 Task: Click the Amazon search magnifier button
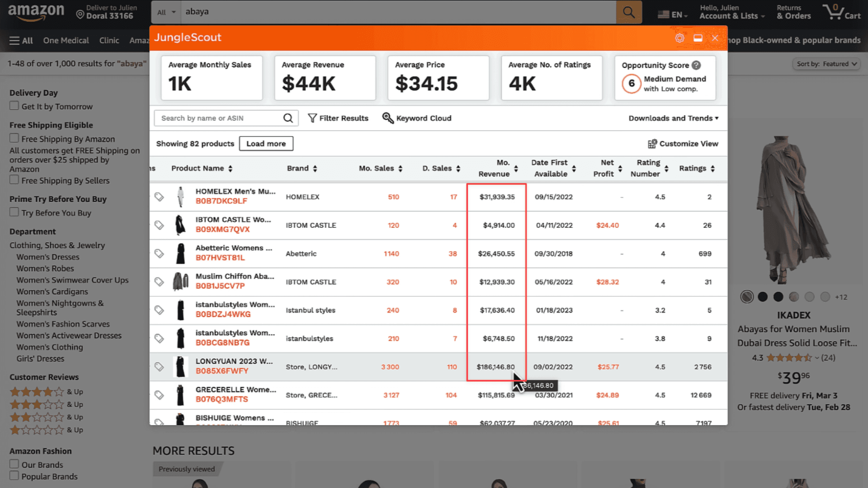(x=629, y=12)
